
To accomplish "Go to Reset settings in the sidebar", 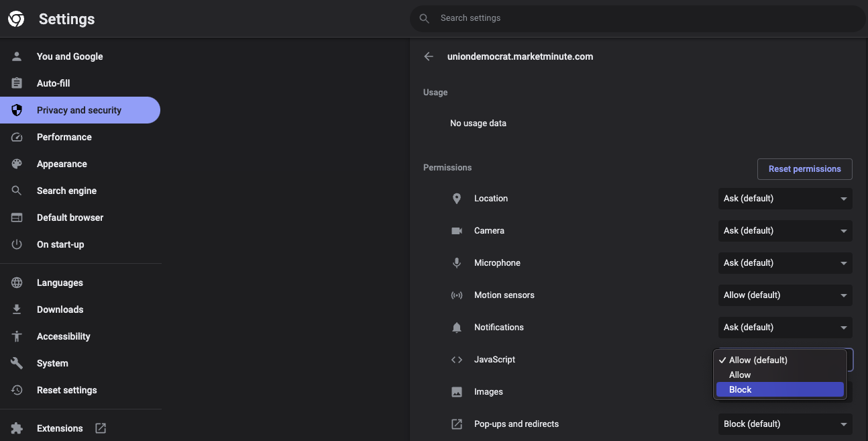I will pos(67,390).
